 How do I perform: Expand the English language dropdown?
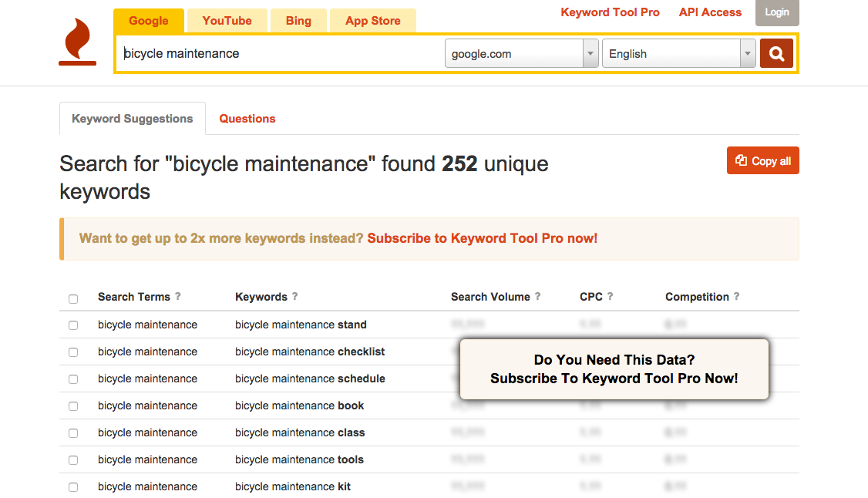(x=678, y=54)
